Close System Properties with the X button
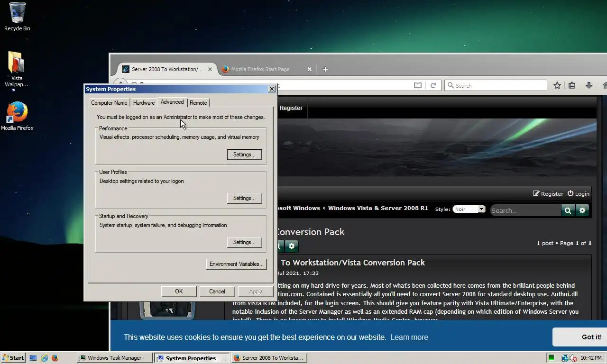This screenshot has height=364, width=607. coord(272,89)
